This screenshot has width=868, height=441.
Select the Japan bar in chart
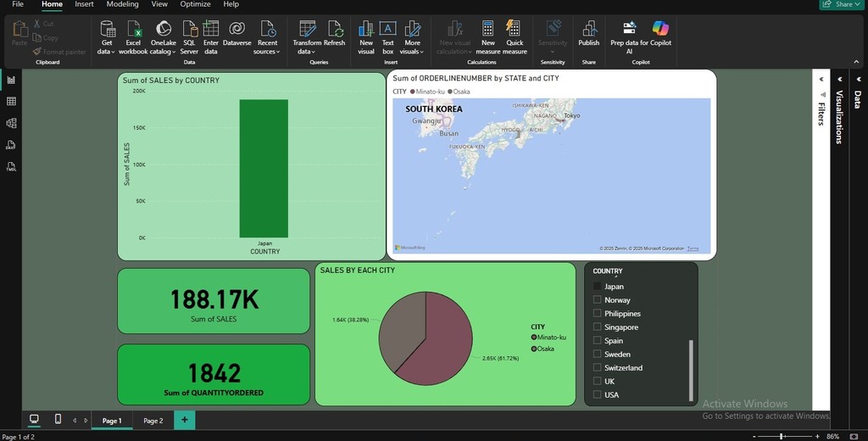tap(264, 169)
